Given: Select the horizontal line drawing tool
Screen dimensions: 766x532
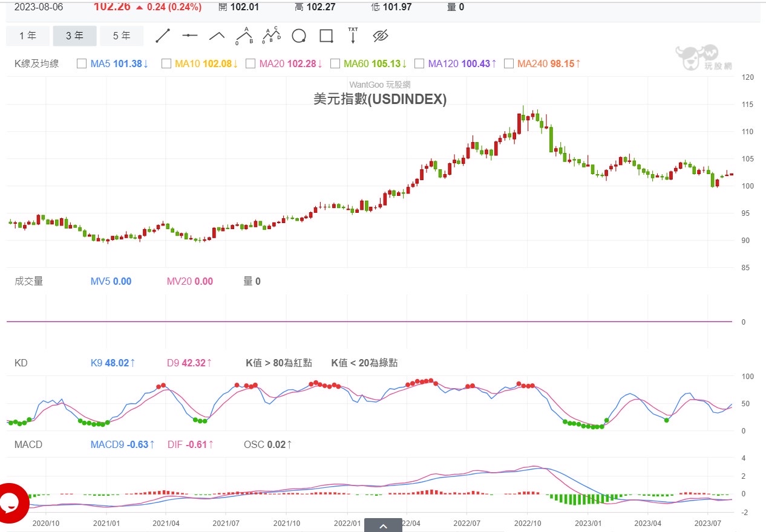Looking at the screenshot, I should (x=190, y=36).
